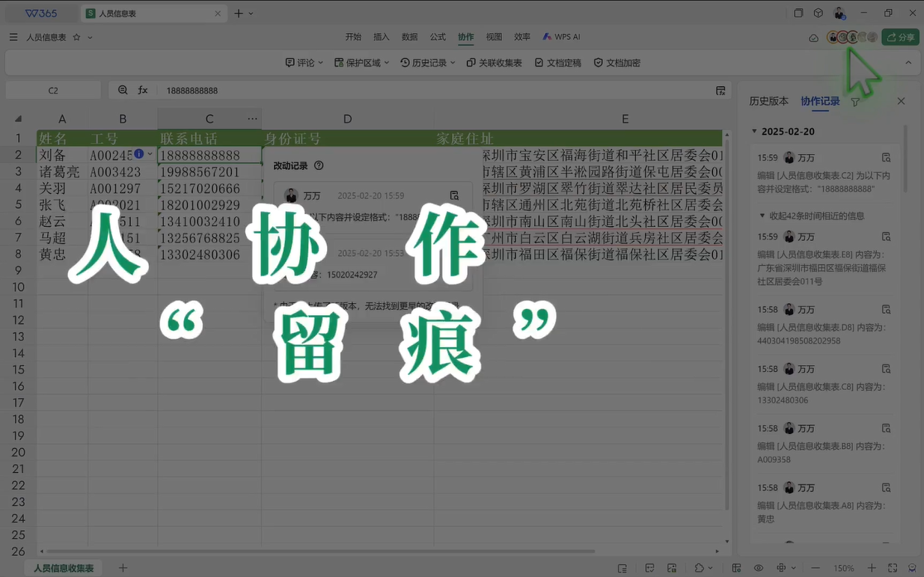Click 文档定稿 finalize document option
Image resolution: width=924 pixels, height=577 pixels.
coord(557,63)
